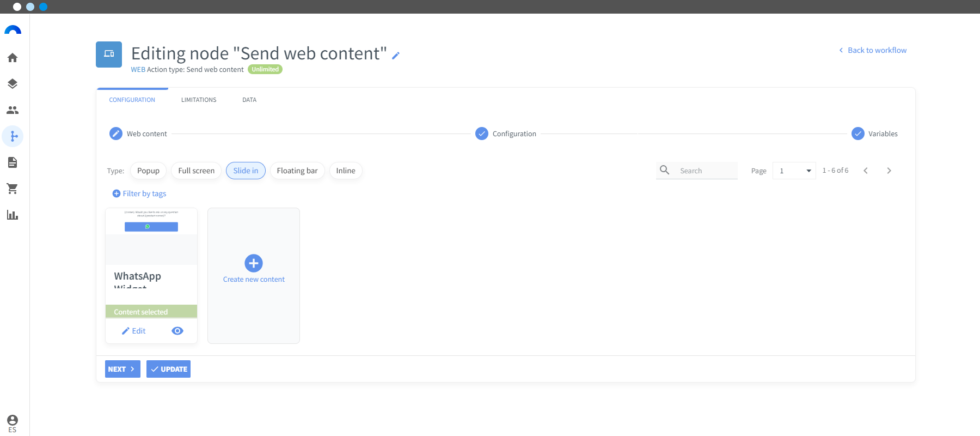Switch to the LIMITATIONS tab
Screen dimensions: 980x436
[x=199, y=100]
